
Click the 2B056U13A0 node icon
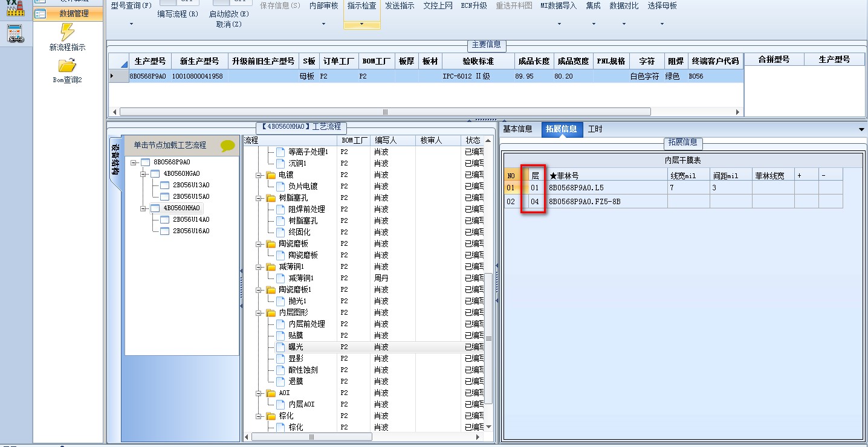(x=165, y=185)
